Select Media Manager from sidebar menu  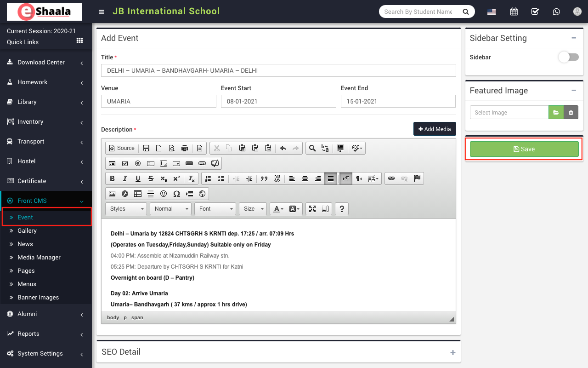(x=39, y=257)
